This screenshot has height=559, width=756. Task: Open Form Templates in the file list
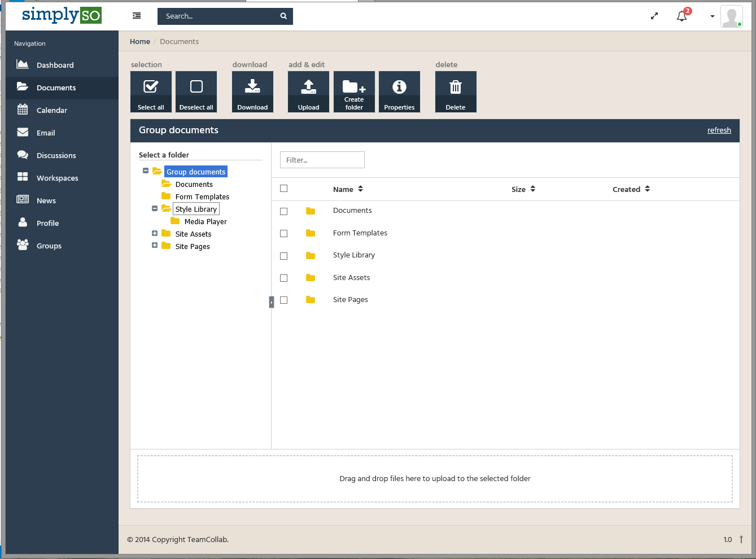pyautogui.click(x=360, y=233)
